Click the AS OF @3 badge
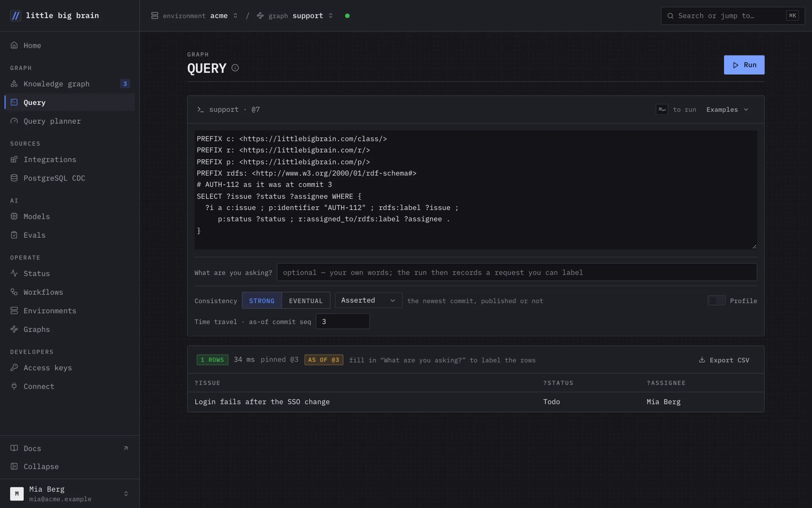 point(324,360)
